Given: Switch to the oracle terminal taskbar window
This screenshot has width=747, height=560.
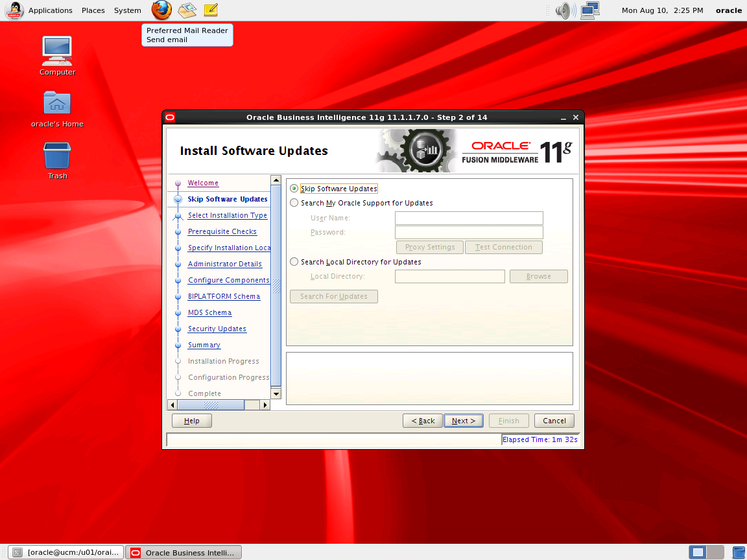Looking at the screenshot, I should 66,552.
